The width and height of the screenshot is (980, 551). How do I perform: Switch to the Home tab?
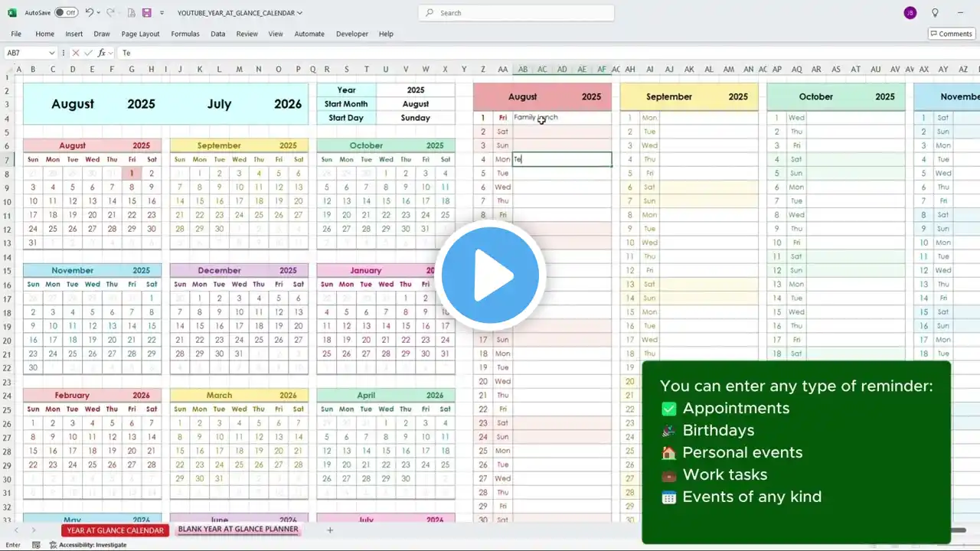point(44,34)
